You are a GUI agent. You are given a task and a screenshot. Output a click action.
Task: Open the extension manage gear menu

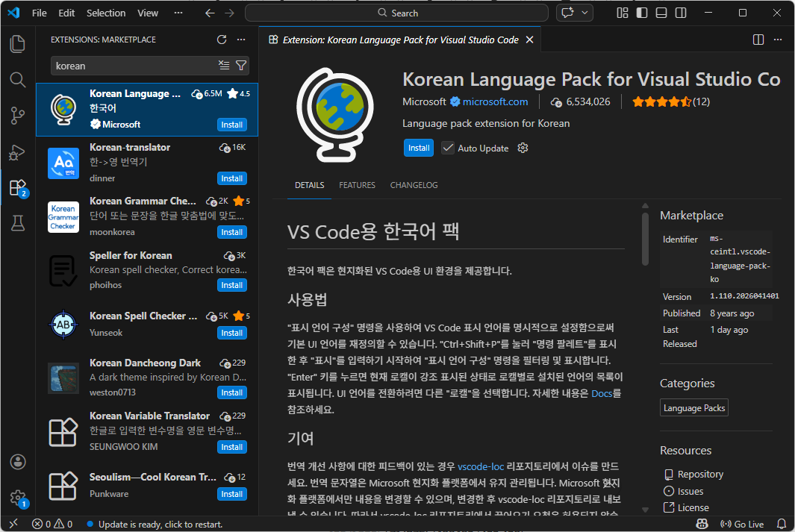[x=523, y=148]
